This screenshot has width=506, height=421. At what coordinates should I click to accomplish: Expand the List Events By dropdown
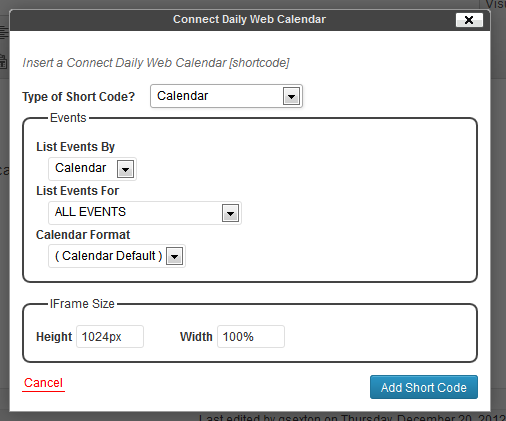point(92,169)
